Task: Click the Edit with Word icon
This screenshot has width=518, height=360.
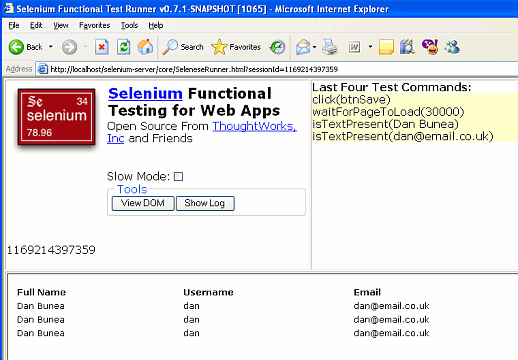Action: (x=354, y=47)
